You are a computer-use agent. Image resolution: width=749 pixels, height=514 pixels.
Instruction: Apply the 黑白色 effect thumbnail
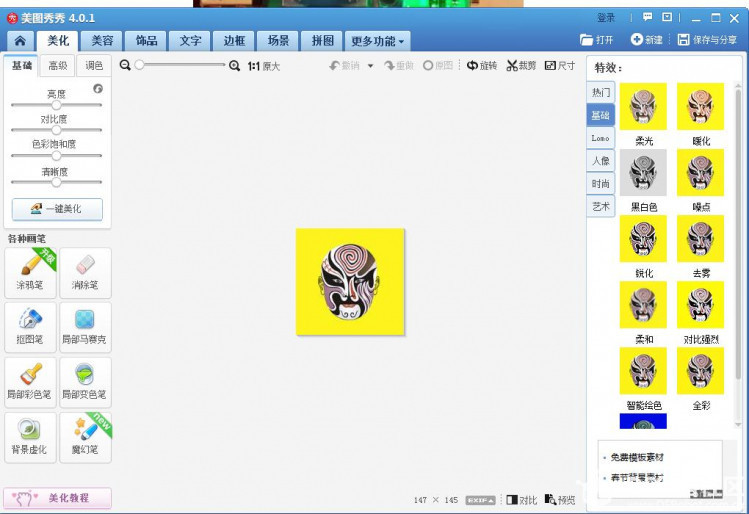(643, 172)
